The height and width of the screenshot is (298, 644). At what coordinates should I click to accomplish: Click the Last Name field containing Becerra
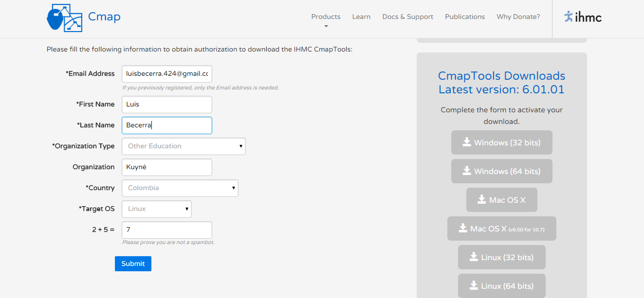click(167, 125)
